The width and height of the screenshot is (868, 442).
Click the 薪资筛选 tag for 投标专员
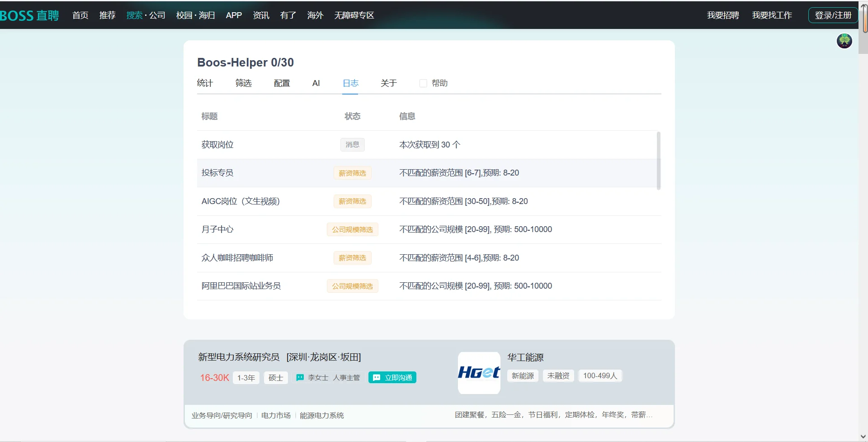click(352, 173)
